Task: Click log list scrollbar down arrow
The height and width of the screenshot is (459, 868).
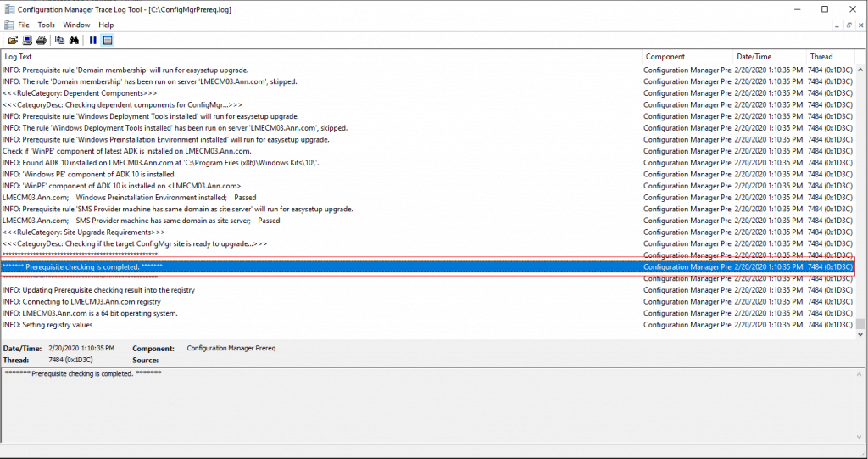Action: coord(860,334)
